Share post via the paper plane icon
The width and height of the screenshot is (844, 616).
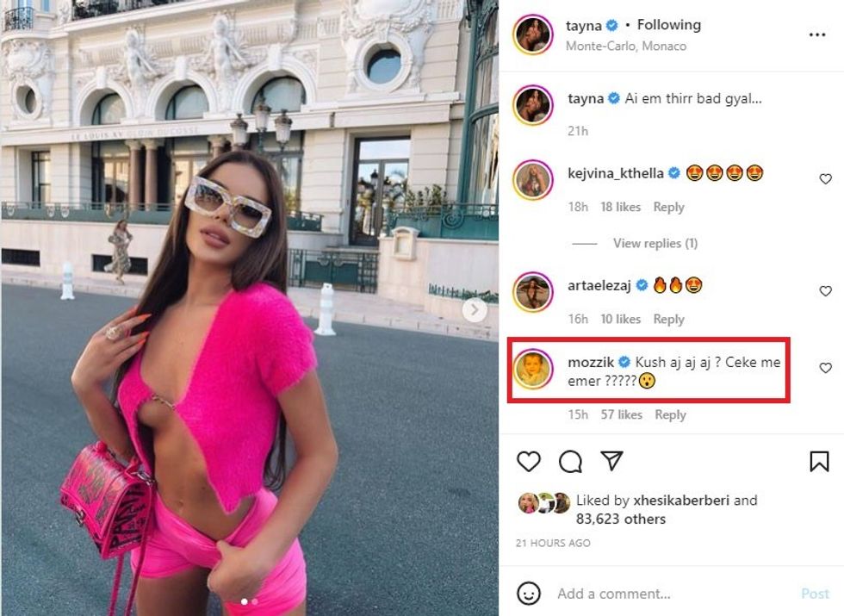(x=612, y=461)
